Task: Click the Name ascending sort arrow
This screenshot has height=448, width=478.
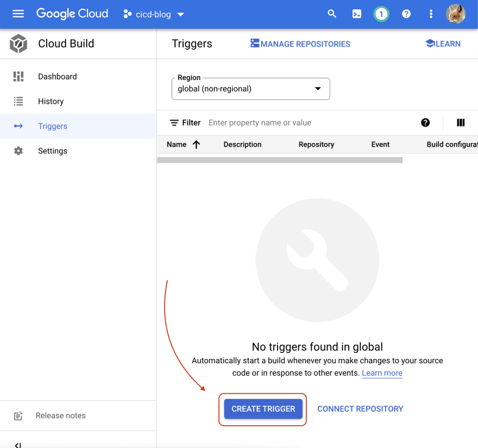Action: coord(196,144)
